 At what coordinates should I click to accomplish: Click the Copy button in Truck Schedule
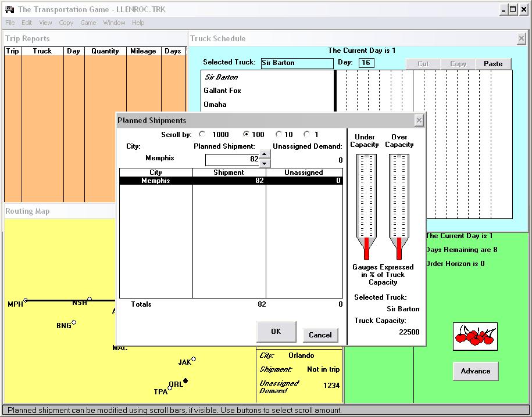(x=458, y=64)
